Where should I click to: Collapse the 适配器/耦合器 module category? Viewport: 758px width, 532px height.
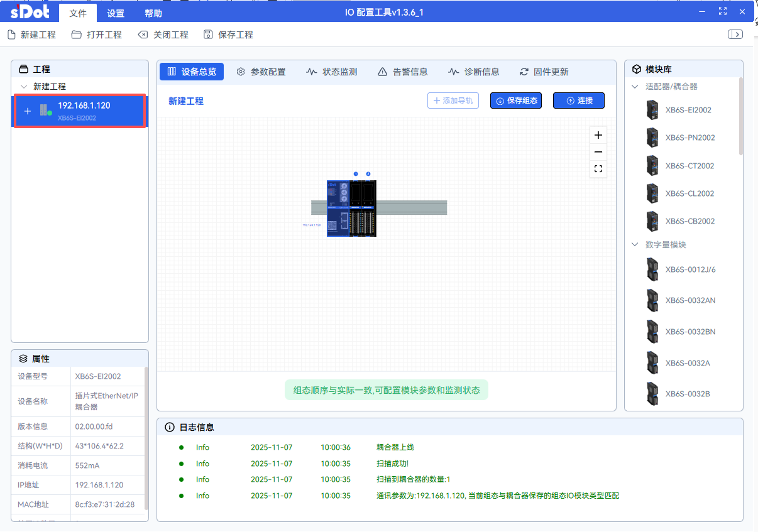click(x=635, y=87)
